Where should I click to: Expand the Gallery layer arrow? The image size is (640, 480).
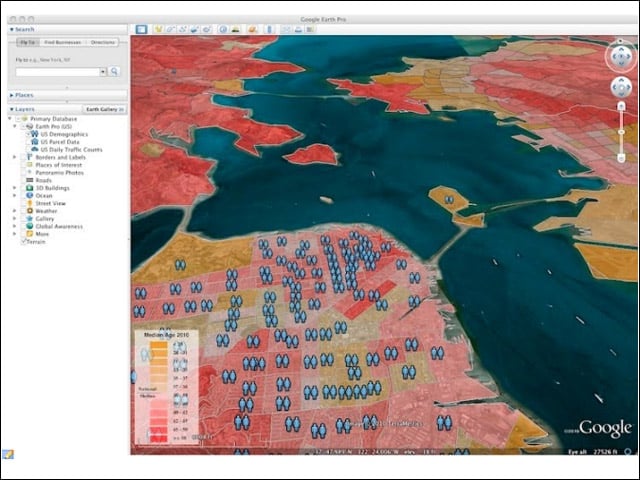point(15,218)
